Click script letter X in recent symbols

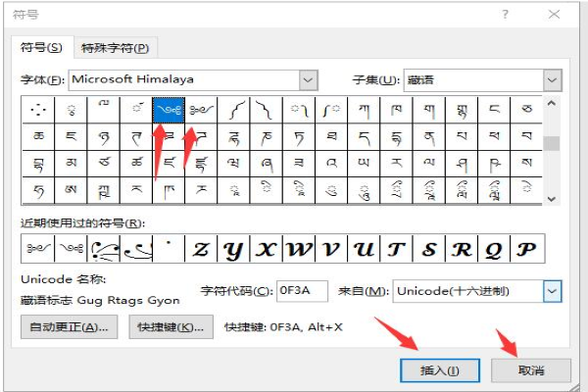tap(267, 249)
